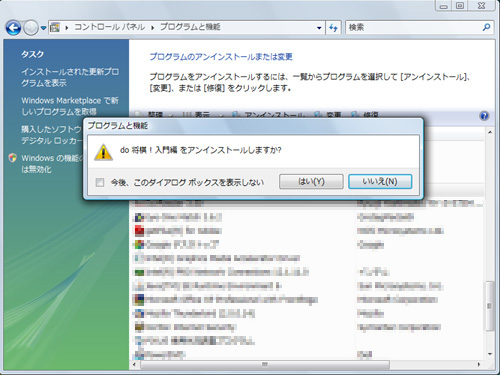Viewport: 500px width, 375px height.
Task: Click 変更 in the toolbar
Action: (328, 115)
